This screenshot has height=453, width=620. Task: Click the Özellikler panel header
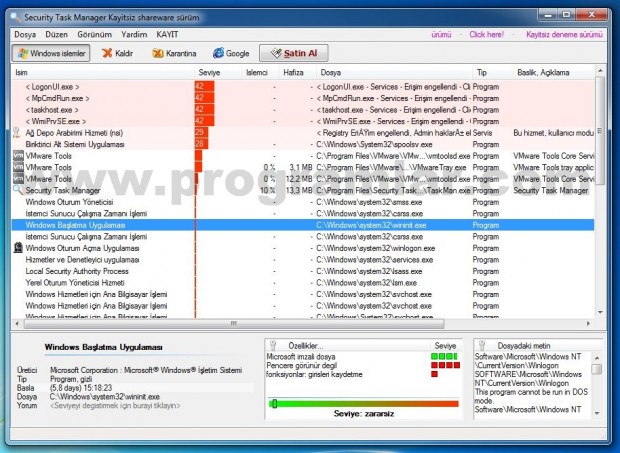347,345
